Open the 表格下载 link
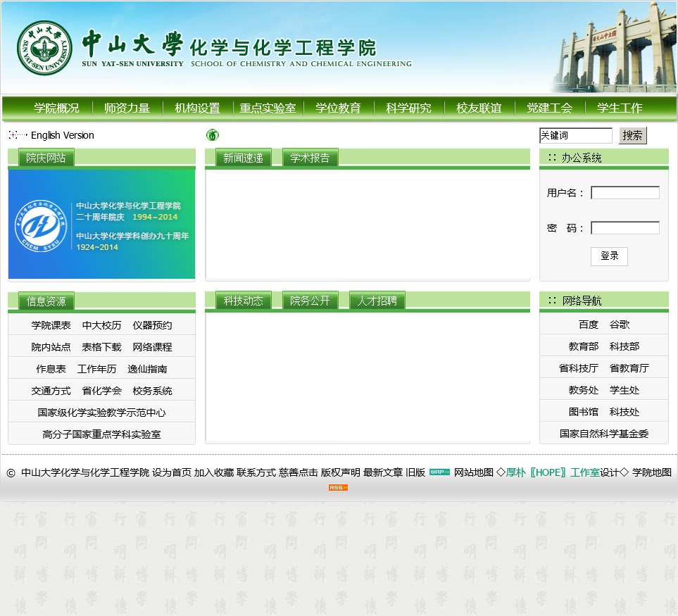The height and width of the screenshot is (616, 678). [101, 347]
